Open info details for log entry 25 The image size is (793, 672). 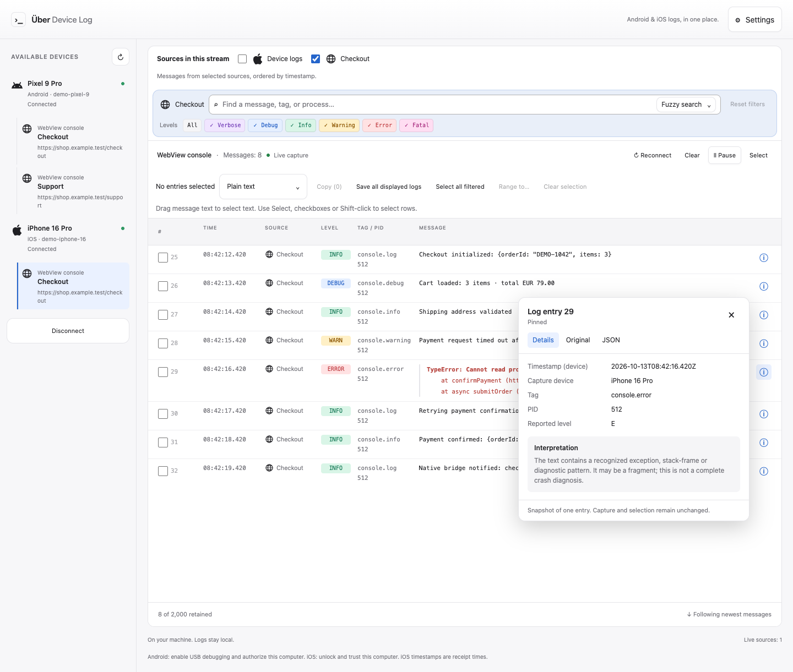[764, 258]
